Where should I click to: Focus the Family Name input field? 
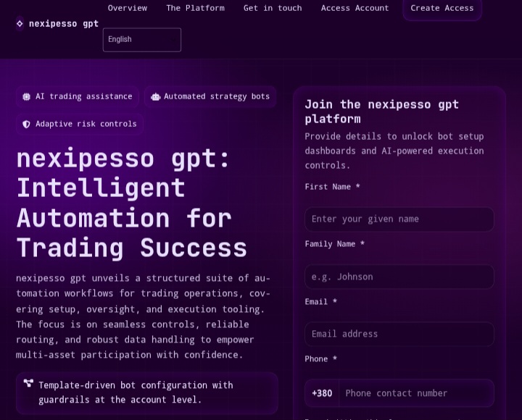tap(399, 277)
